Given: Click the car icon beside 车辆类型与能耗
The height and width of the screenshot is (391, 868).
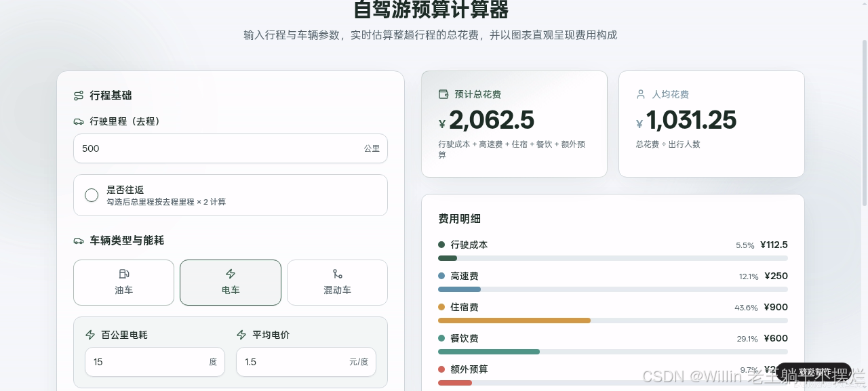Looking at the screenshot, I should pos(79,241).
